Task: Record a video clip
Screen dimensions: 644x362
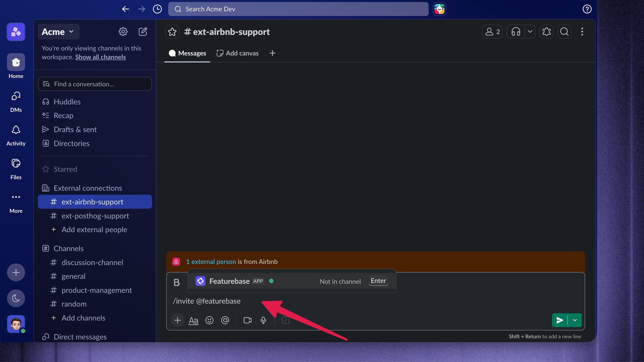Action: (x=248, y=320)
